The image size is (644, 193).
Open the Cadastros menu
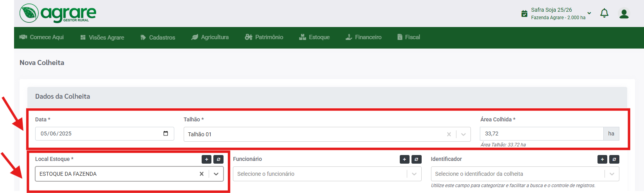click(x=158, y=38)
